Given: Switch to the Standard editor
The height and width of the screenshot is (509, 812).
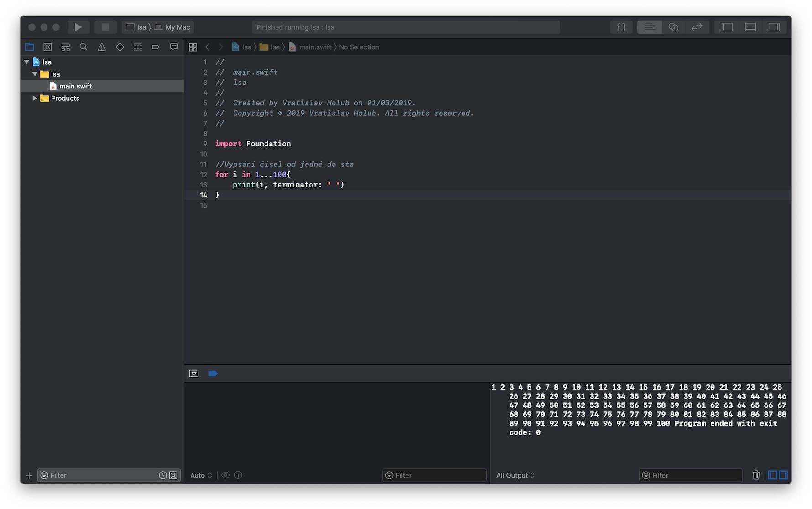Looking at the screenshot, I should pos(649,27).
